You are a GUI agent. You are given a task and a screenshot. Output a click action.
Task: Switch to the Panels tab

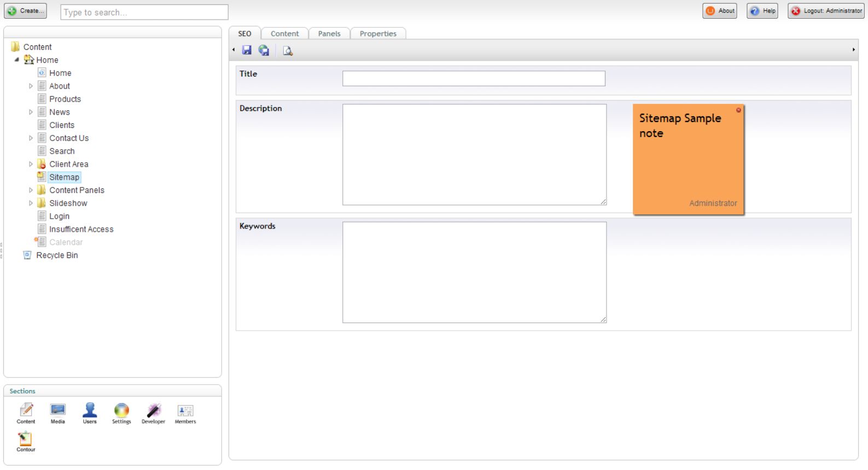pos(329,33)
